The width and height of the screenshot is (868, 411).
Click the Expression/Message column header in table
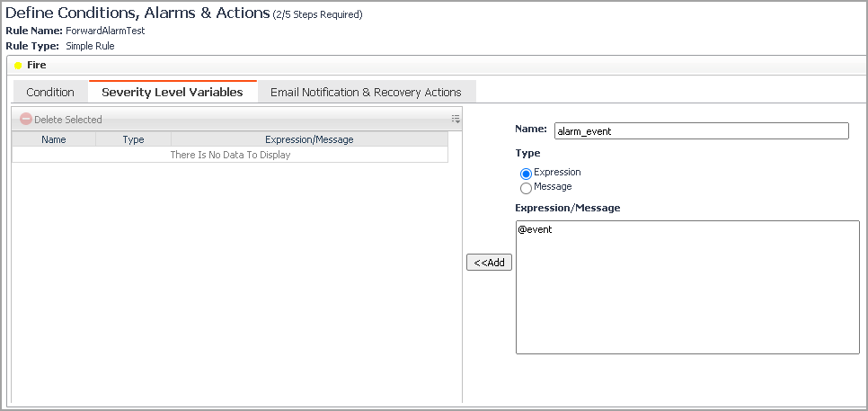(309, 139)
